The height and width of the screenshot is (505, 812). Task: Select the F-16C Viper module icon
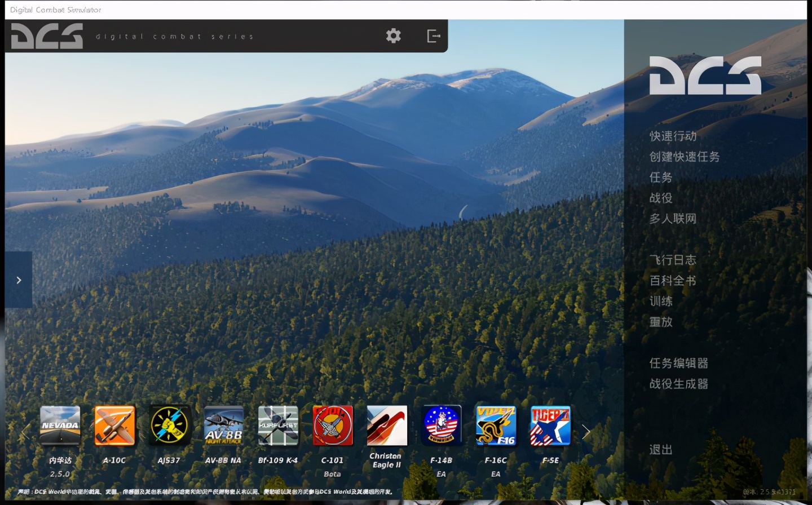pyautogui.click(x=496, y=426)
